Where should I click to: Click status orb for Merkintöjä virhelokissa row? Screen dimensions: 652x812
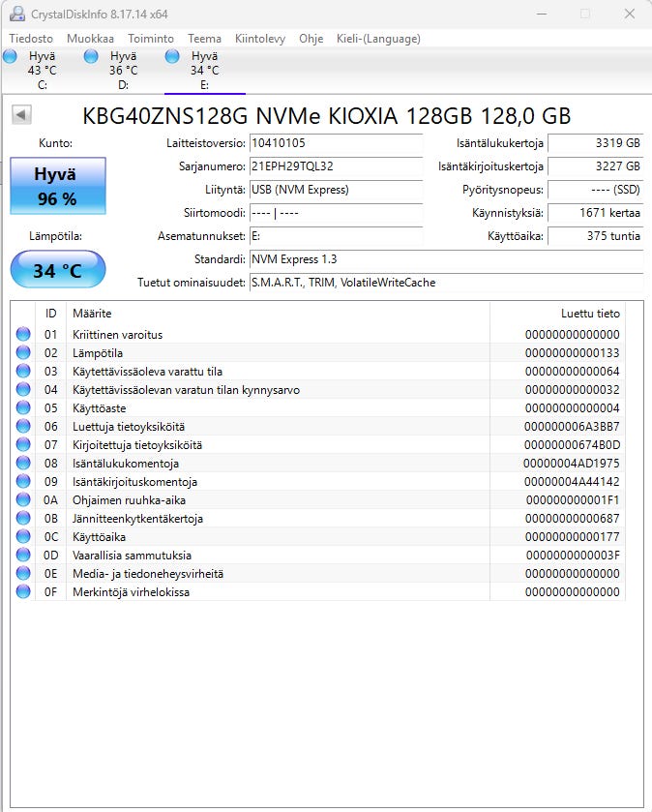point(23,591)
